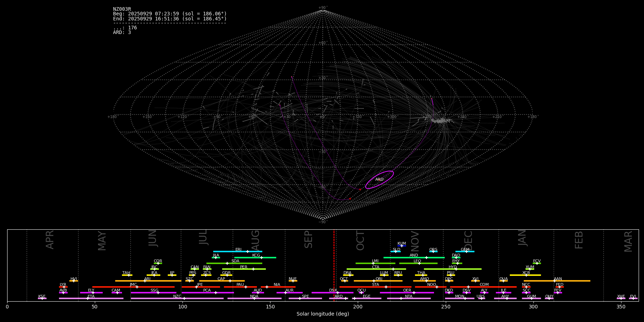Select the SDA shower label
The image size is (644, 322).
tap(235, 261)
